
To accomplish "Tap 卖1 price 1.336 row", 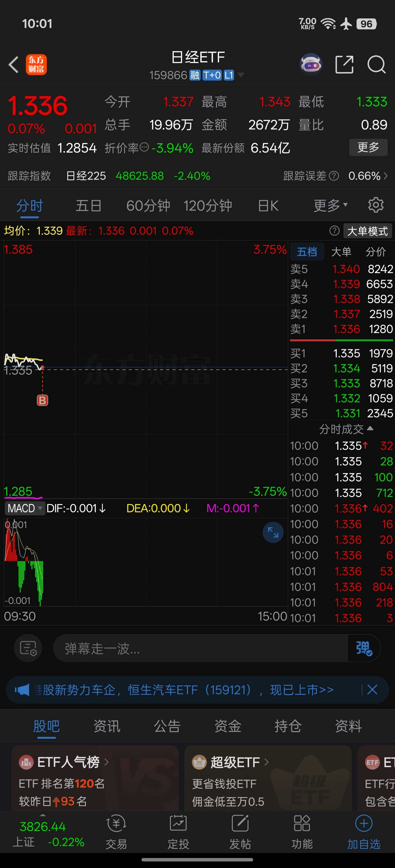I will [x=341, y=329].
